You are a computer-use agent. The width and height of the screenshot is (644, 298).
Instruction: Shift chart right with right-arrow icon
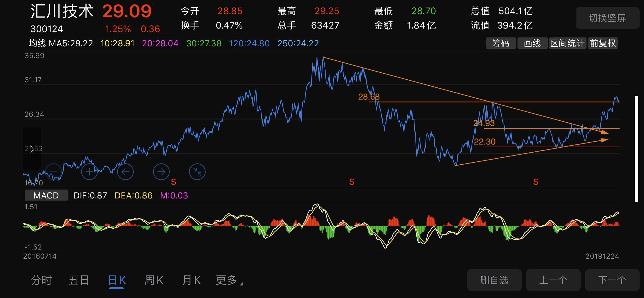click(161, 172)
